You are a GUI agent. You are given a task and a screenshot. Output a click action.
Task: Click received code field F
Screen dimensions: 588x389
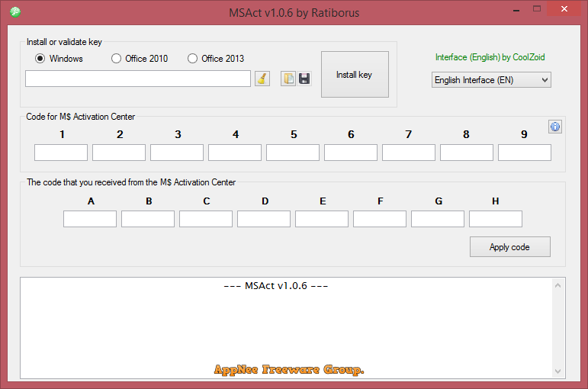point(380,219)
